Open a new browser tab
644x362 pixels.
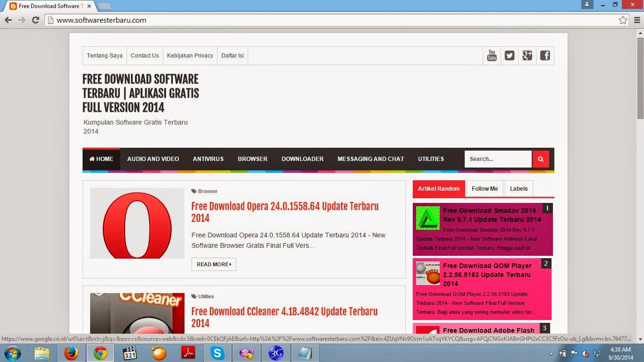tap(105, 6)
